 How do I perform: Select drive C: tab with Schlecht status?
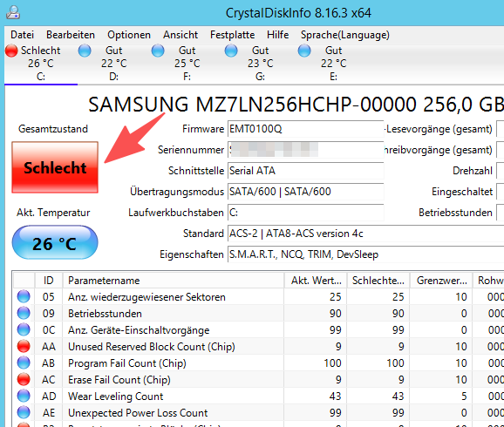tap(41, 64)
